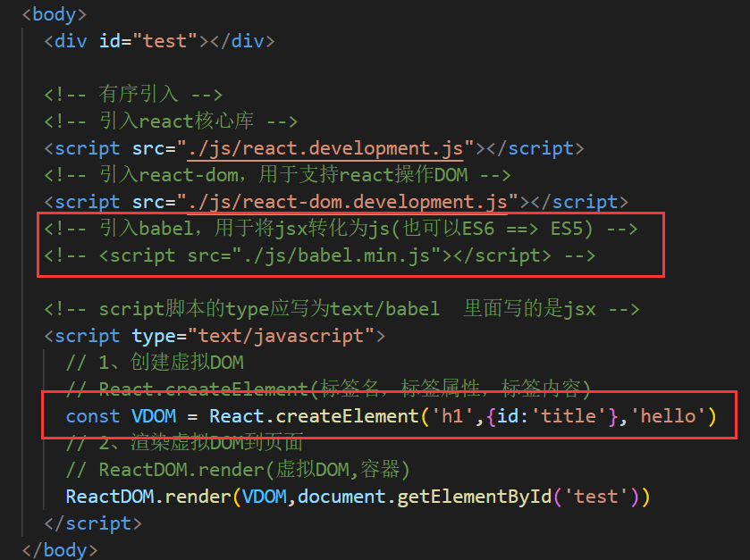The image size is (750, 560).
Task: Click the closing body tag
Action: click(x=59, y=549)
